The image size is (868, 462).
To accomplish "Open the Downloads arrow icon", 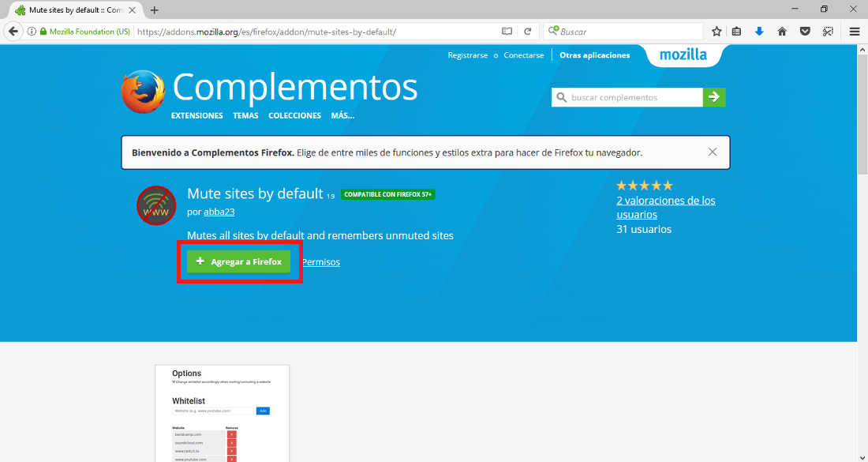I will pos(759,32).
